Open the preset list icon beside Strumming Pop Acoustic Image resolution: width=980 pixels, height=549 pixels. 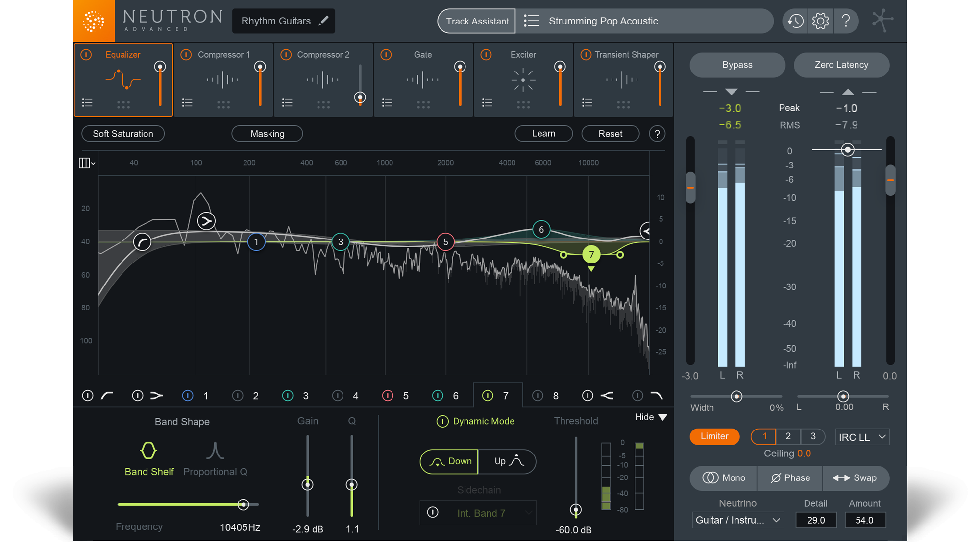click(x=531, y=21)
